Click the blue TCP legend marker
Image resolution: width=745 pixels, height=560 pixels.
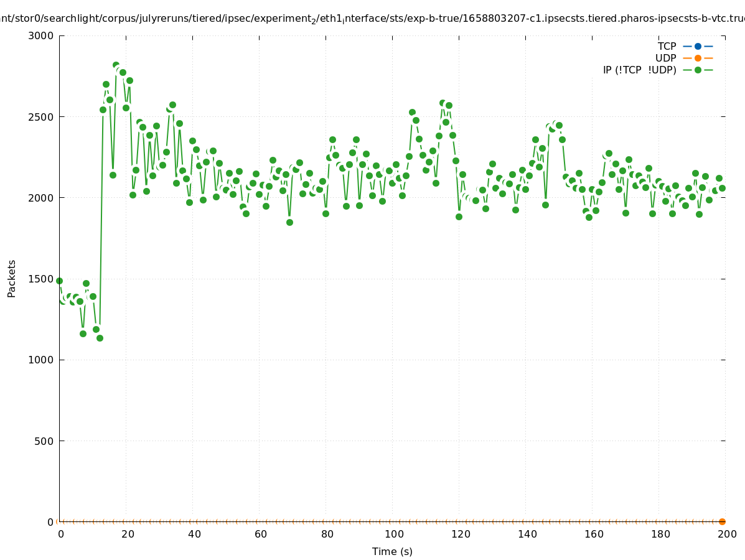click(698, 46)
